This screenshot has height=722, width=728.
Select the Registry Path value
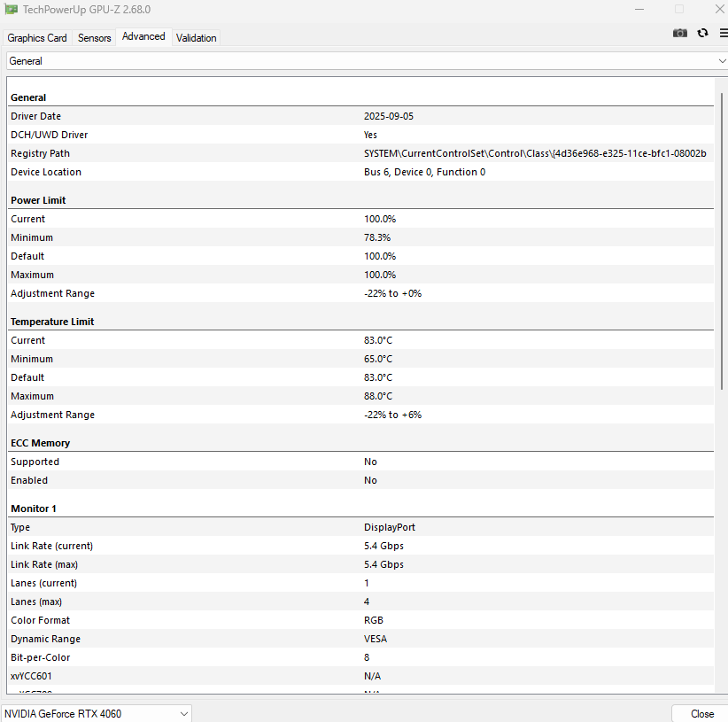(535, 153)
